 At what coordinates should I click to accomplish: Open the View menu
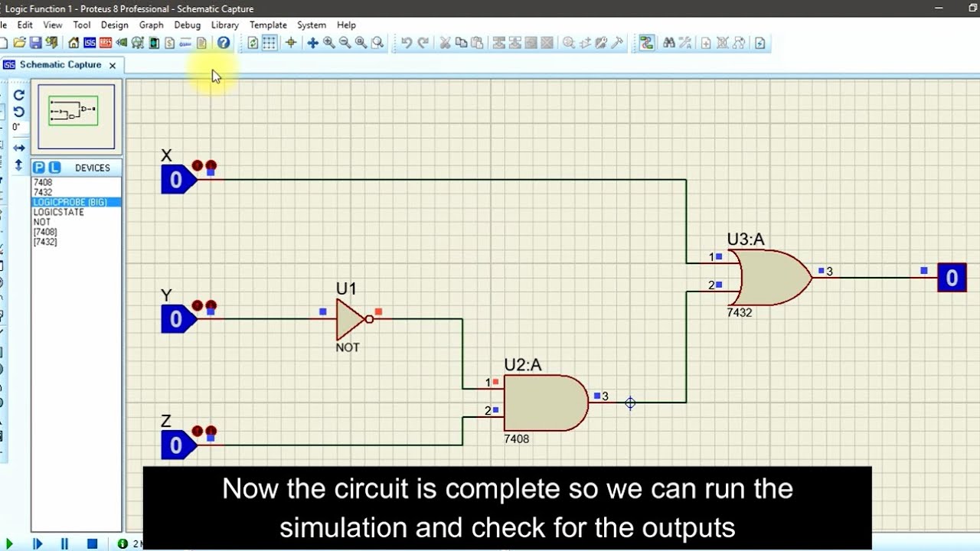click(x=53, y=25)
